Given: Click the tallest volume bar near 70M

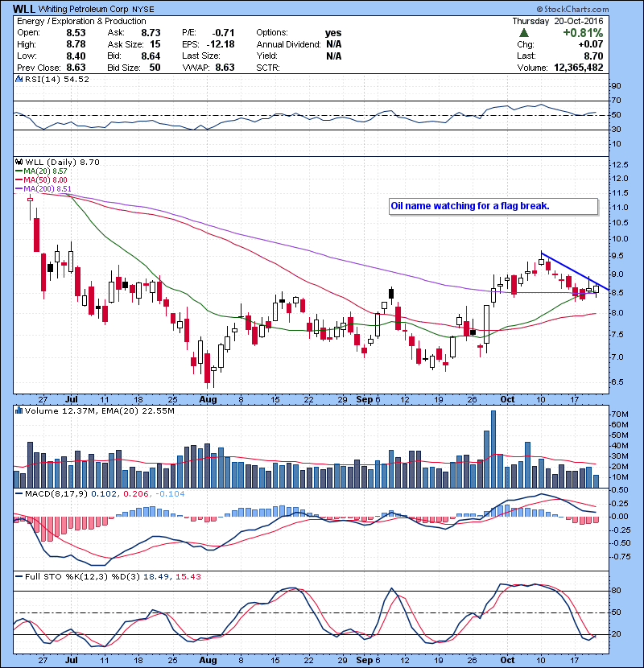Looking at the screenshot, I should (493, 449).
